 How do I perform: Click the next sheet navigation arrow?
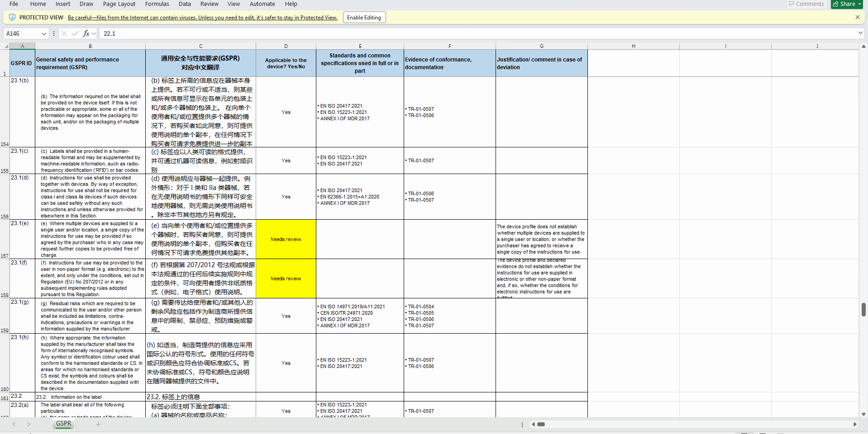[29, 424]
